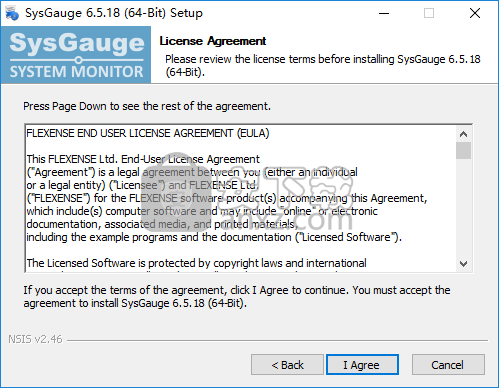Cancel the SysGauge installation
The height and width of the screenshot is (388, 499).
(448, 365)
